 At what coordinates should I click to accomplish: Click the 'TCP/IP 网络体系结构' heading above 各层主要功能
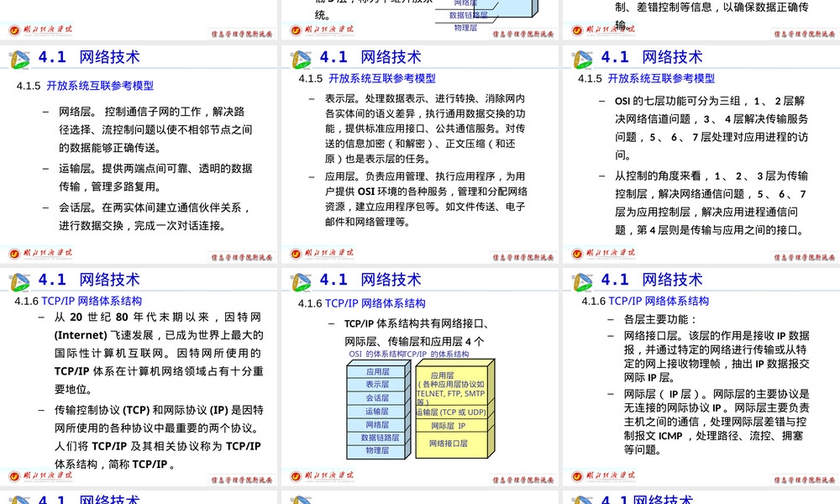pos(659,301)
